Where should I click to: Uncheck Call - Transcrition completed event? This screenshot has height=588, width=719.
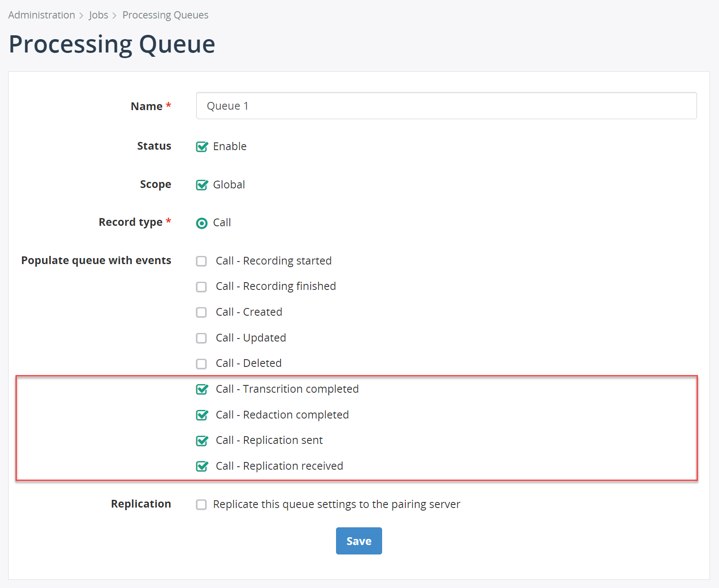202,389
